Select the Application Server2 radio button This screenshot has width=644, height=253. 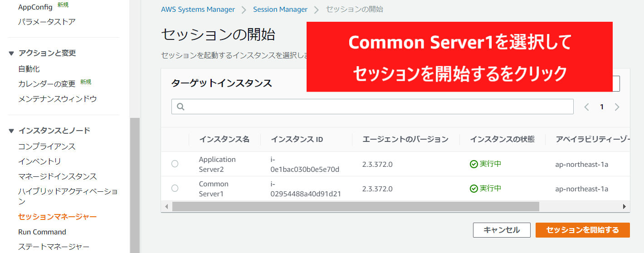pos(175,164)
